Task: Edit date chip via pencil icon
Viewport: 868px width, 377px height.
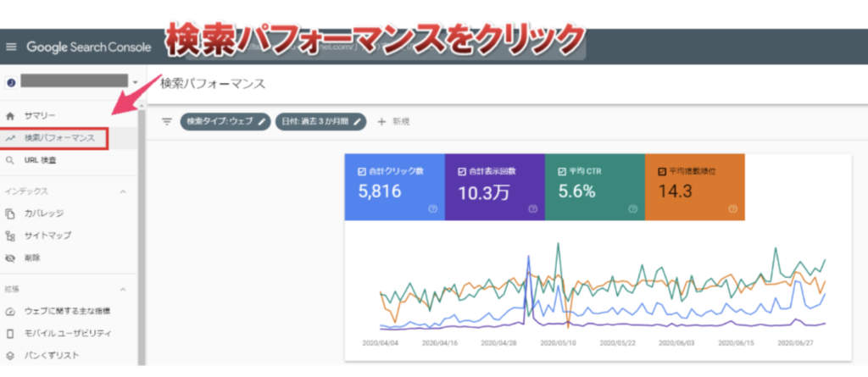Action: pos(358,121)
